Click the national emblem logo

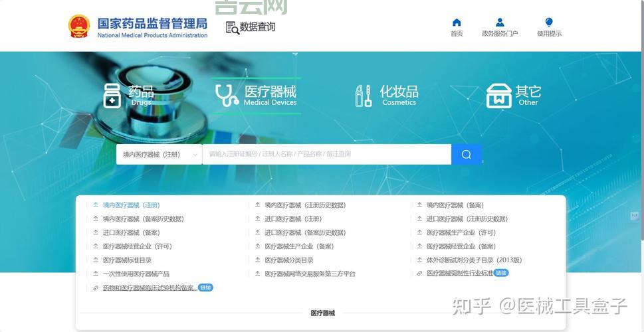tap(79, 27)
